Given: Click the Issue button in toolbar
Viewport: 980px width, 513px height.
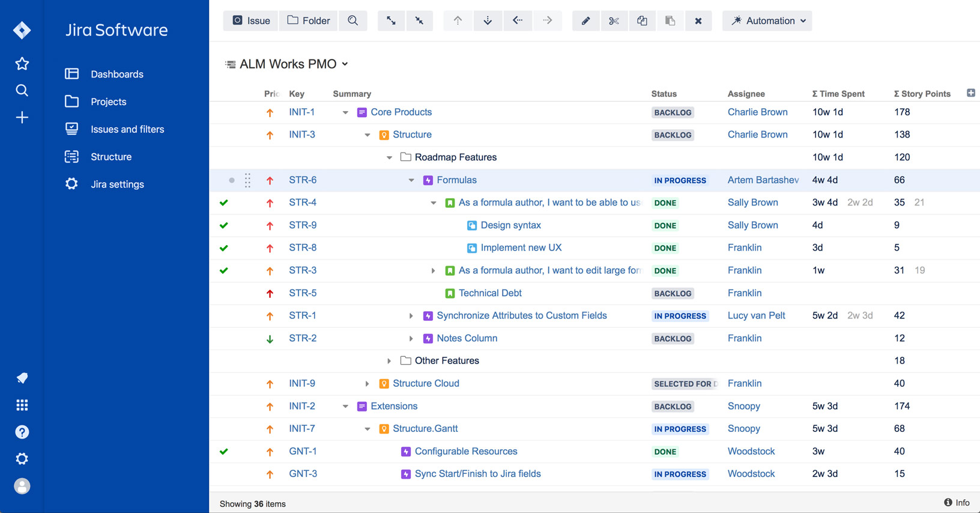Looking at the screenshot, I should point(251,20).
